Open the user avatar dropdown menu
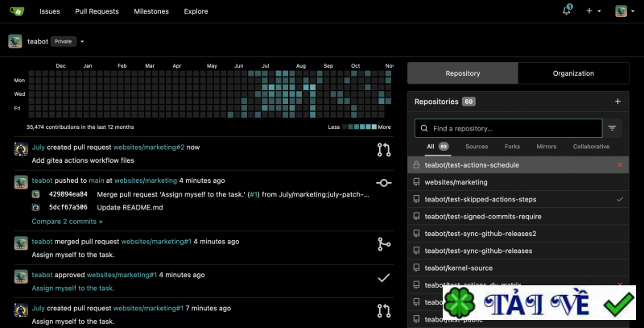This screenshot has width=644, height=328. [624, 11]
